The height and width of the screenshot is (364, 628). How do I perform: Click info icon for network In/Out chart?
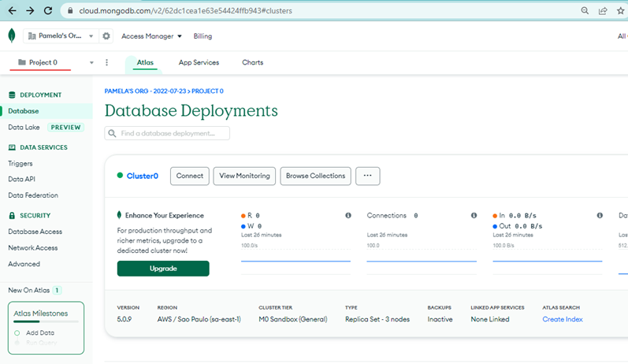[600, 215]
